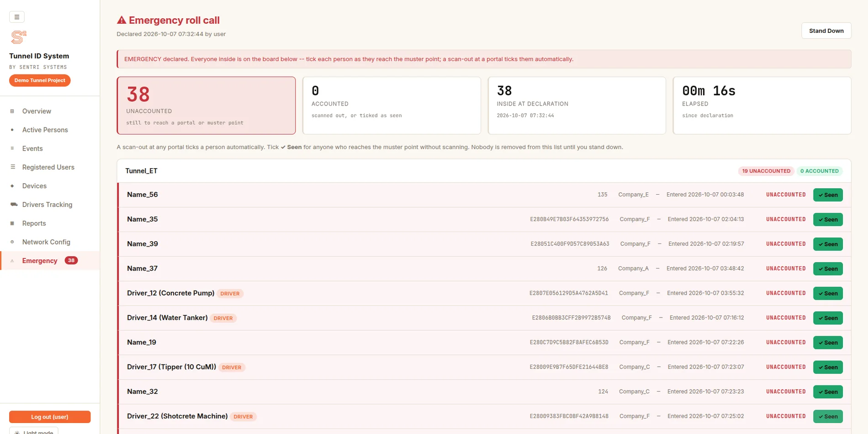Select tag ID E280B49E7B03F64353972756
The height and width of the screenshot is (434, 868).
point(569,219)
